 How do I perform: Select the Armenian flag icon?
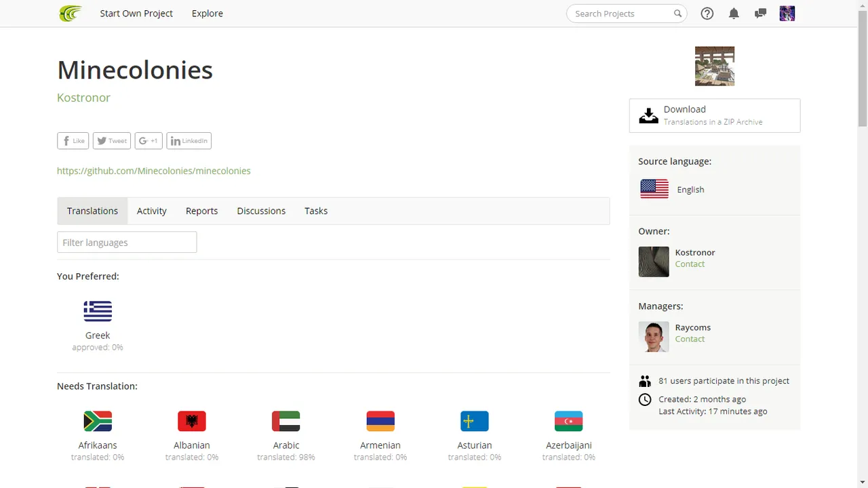click(x=380, y=421)
